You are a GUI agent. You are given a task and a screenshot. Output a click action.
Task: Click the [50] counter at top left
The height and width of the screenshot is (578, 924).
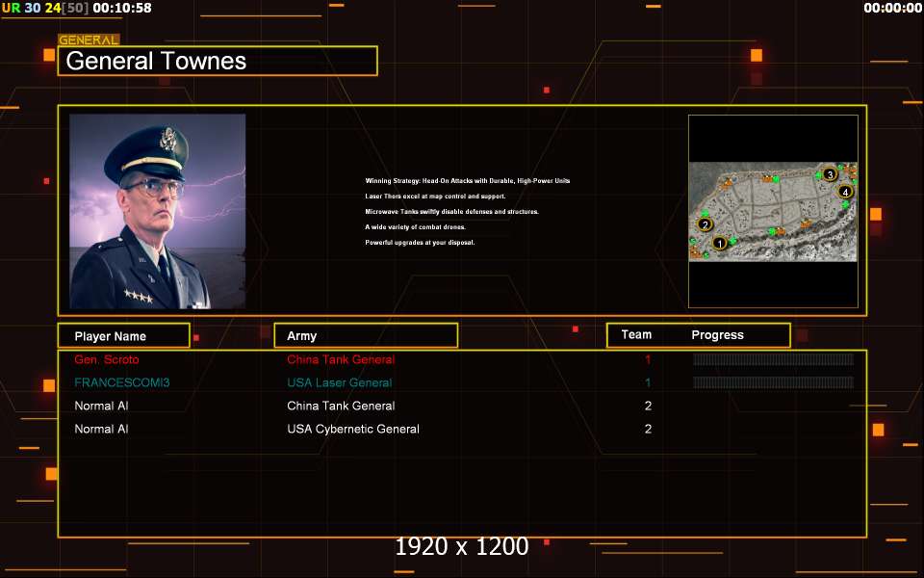75,9
